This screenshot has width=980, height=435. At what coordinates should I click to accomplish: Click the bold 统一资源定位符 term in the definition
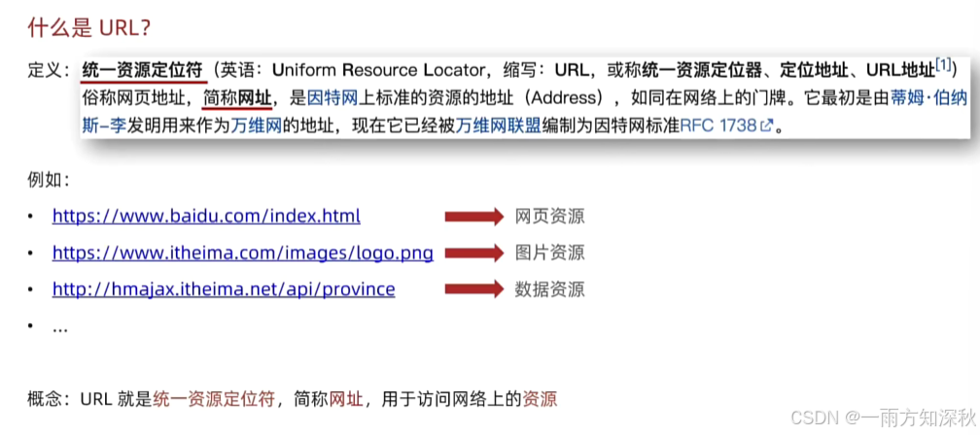coord(142,69)
